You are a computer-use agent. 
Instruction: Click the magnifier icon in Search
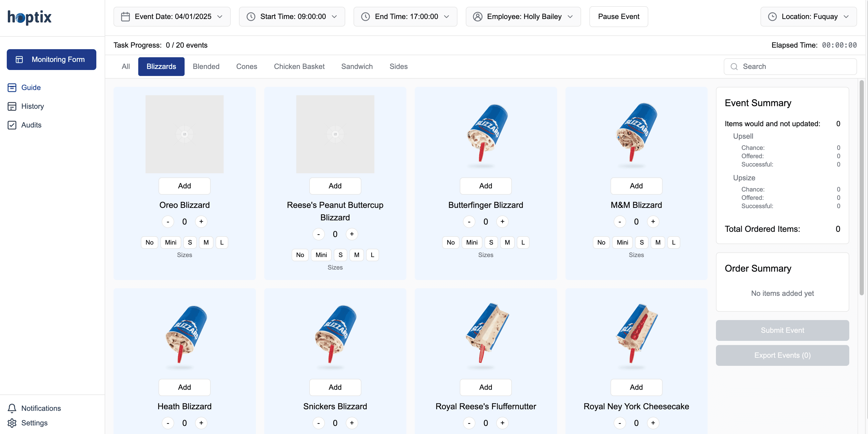(x=734, y=67)
